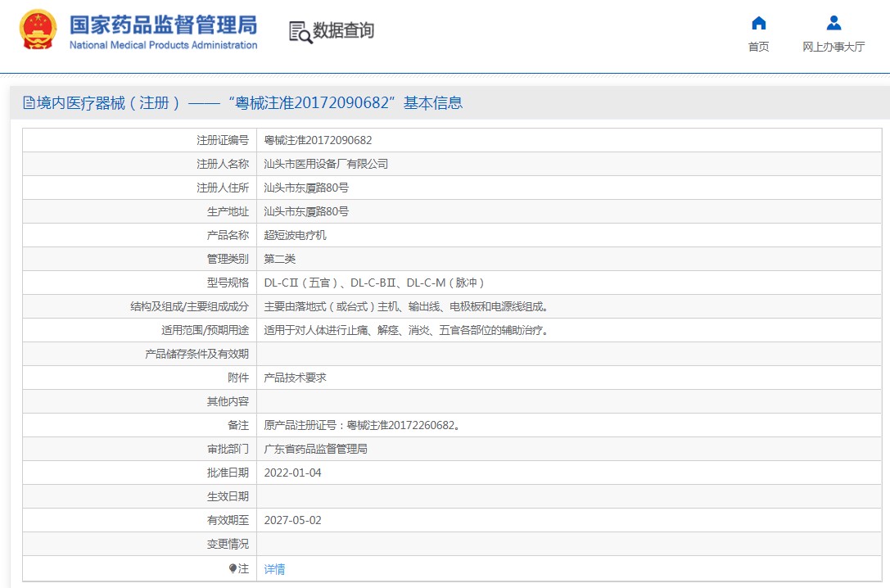
Task: Click the 国家药品监督管理局 site title
Action: point(163,25)
